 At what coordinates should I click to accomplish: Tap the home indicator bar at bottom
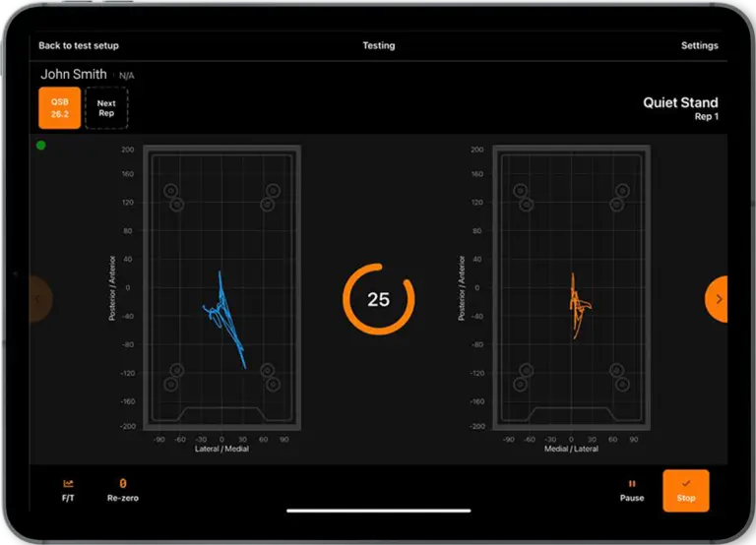point(378,511)
